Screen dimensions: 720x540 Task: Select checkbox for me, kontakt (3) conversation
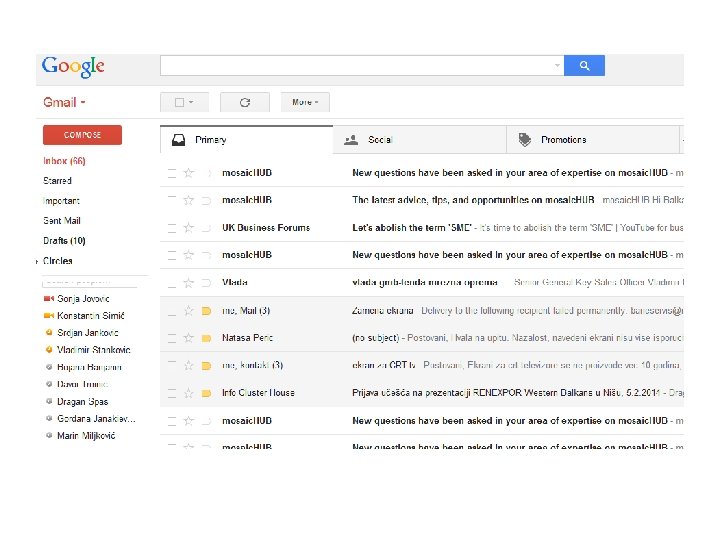point(172,366)
